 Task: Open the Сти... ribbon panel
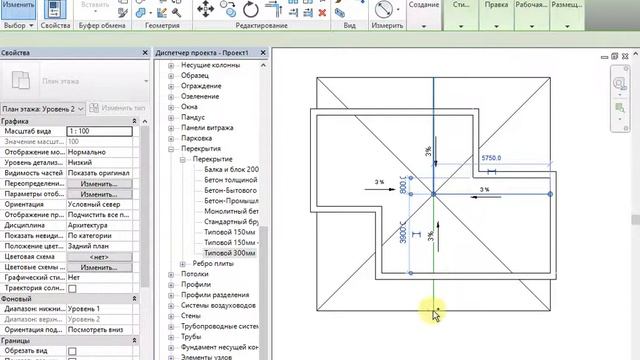pos(461,15)
